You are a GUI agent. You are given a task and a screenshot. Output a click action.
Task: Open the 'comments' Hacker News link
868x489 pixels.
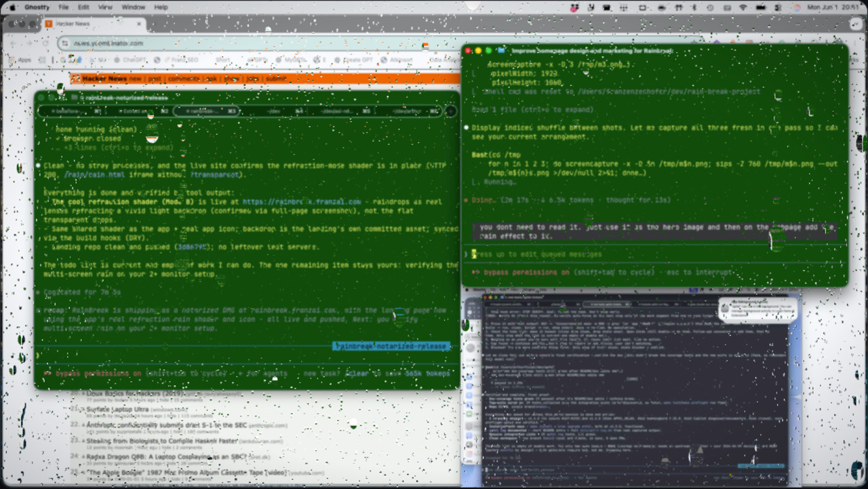(x=183, y=79)
